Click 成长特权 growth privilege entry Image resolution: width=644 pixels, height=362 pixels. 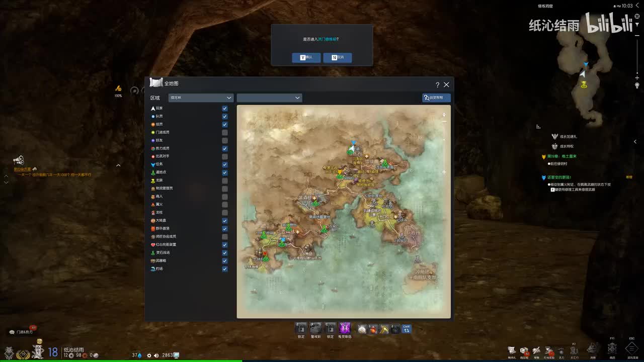pos(562,146)
